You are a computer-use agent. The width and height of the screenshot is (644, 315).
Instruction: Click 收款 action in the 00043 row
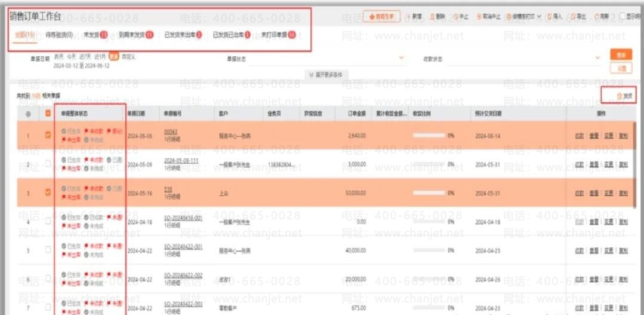tap(579, 135)
